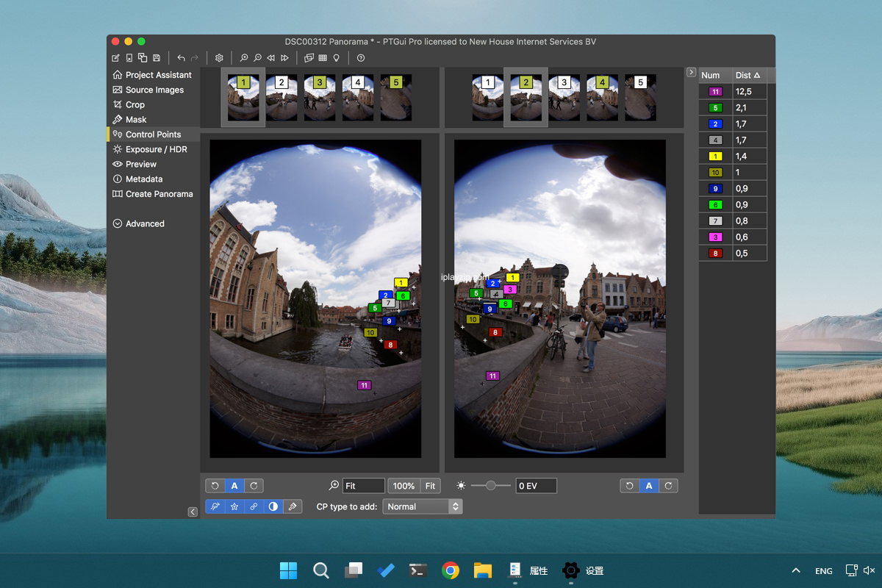Click the Fit zoom button

pyautogui.click(x=430, y=486)
